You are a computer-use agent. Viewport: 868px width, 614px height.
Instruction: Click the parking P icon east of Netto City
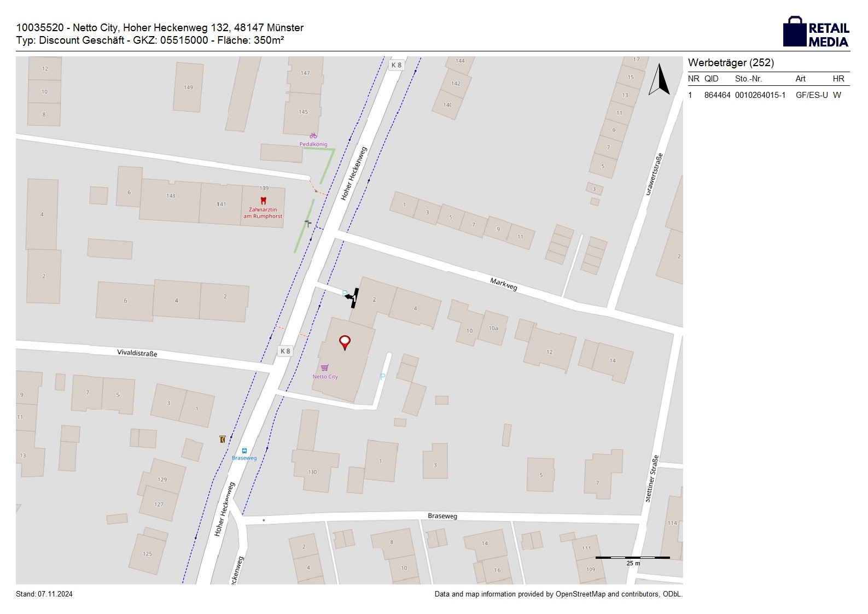(x=382, y=377)
